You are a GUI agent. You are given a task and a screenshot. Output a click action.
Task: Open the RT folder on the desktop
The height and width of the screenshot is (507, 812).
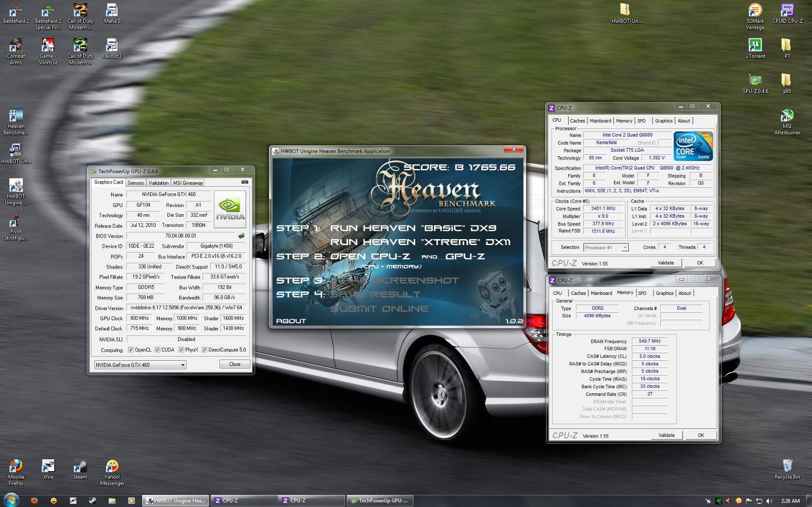pos(787,49)
